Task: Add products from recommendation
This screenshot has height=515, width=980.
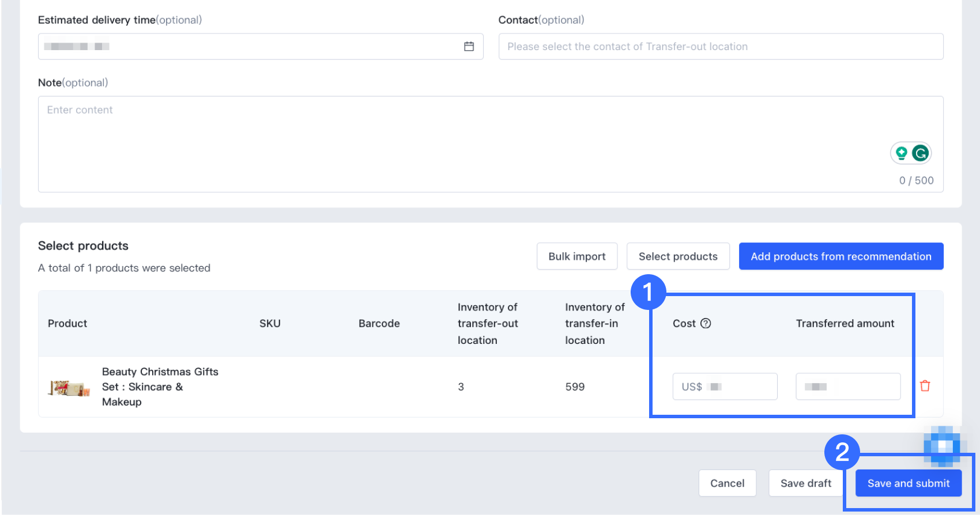Action: click(840, 256)
